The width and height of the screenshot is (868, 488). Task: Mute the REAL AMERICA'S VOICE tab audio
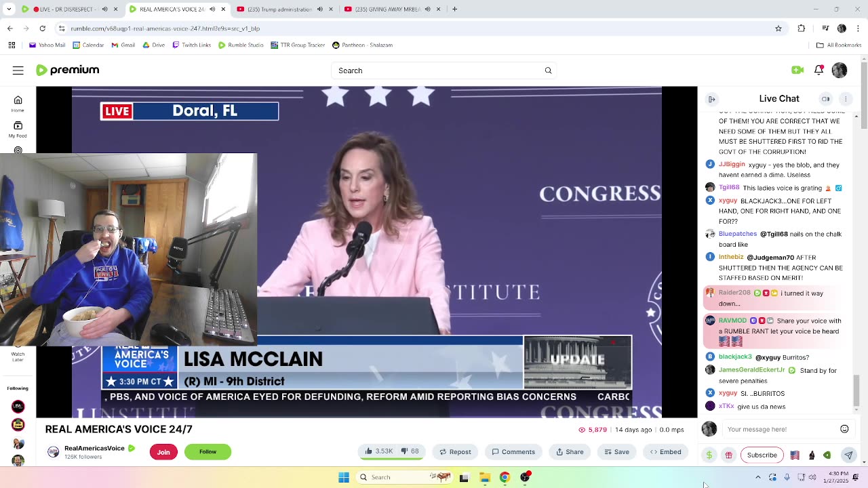pyautogui.click(x=212, y=9)
